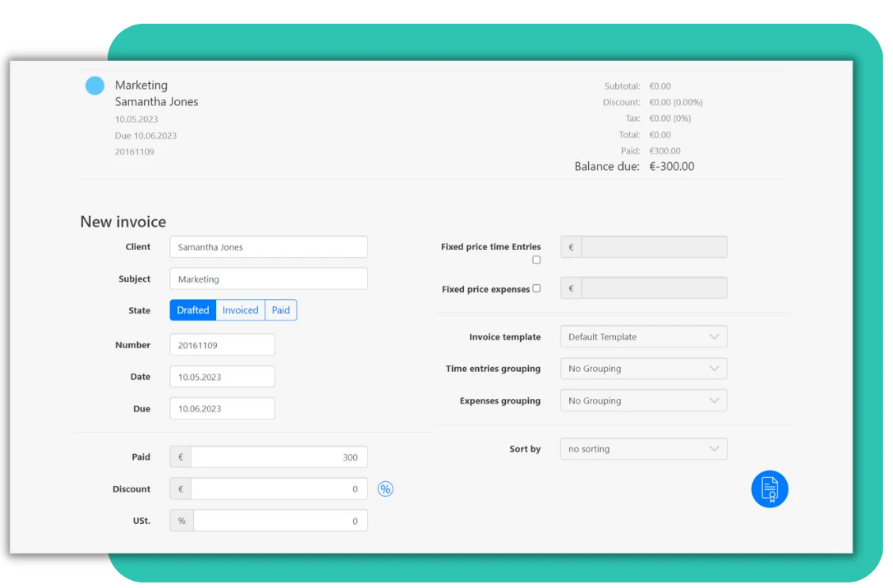893x588 pixels.
Task: Open the Invoice template dropdown
Action: pyautogui.click(x=643, y=336)
